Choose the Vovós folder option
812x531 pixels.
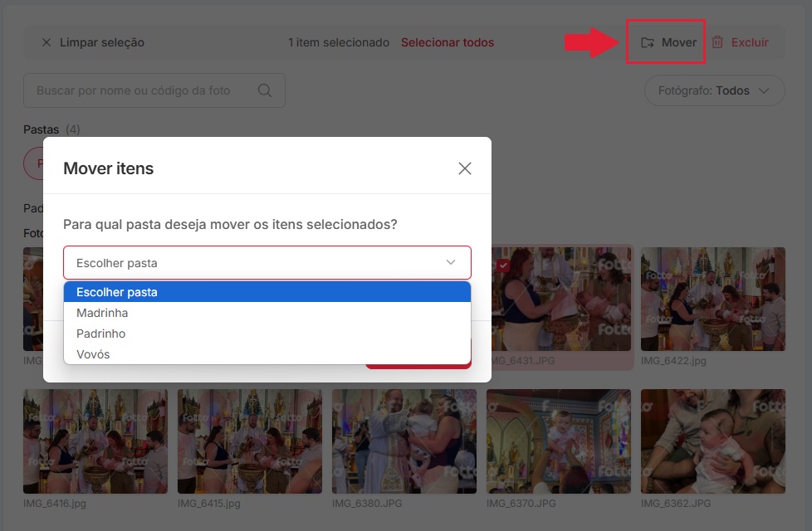point(267,354)
